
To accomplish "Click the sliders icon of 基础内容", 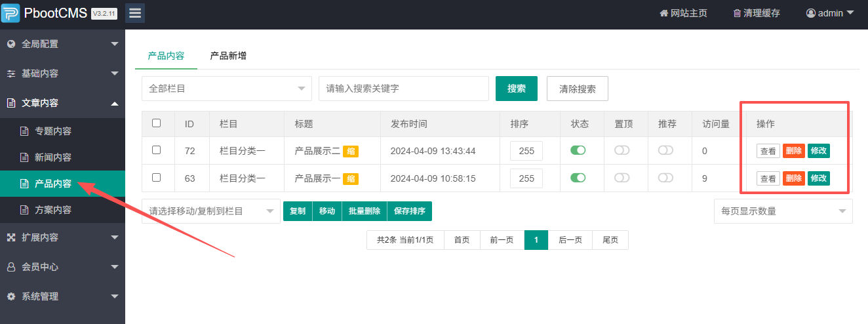I will tap(10, 73).
